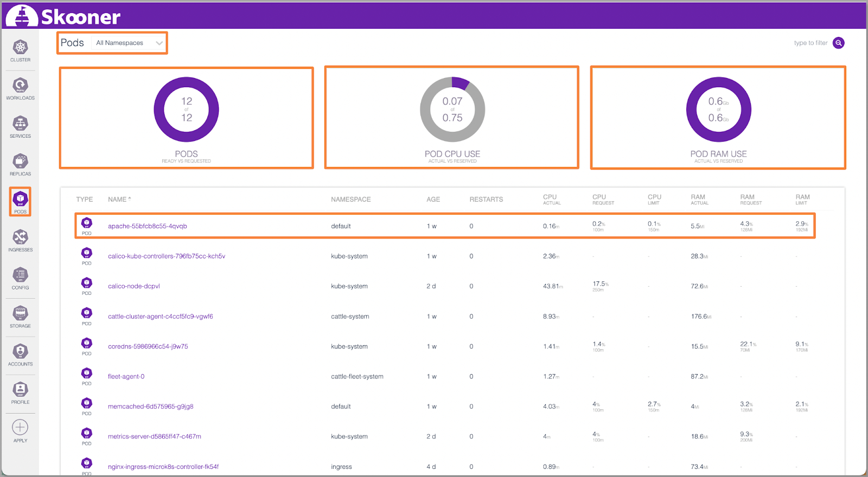Click pod icon of cattle-cluster-agent row
868x477 pixels.
tap(87, 313)
